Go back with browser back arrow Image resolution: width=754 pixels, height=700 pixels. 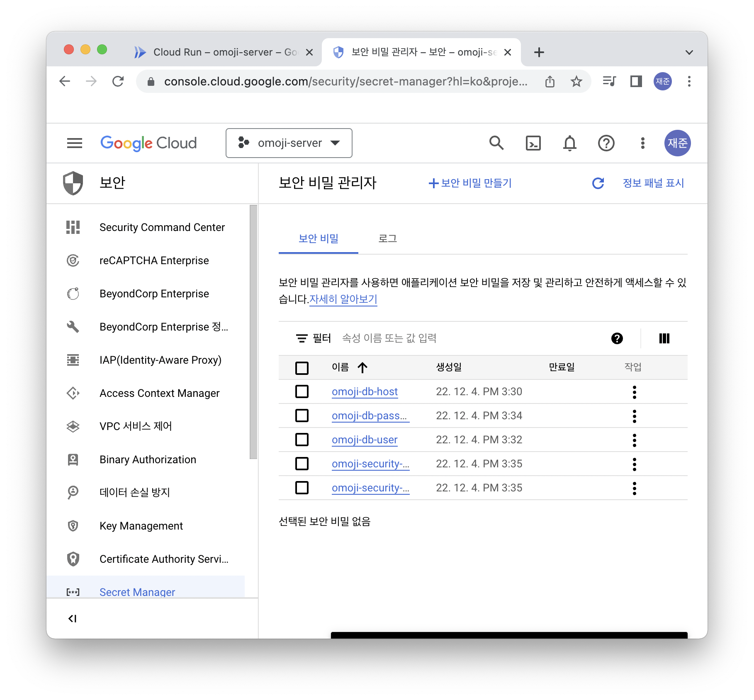[x=65, y=81]
